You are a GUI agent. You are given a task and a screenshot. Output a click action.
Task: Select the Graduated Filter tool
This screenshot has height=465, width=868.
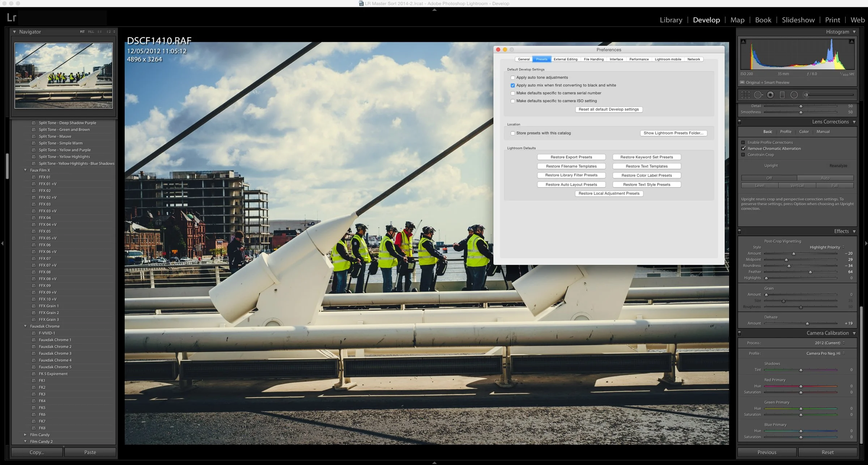(x=782, y=95)
